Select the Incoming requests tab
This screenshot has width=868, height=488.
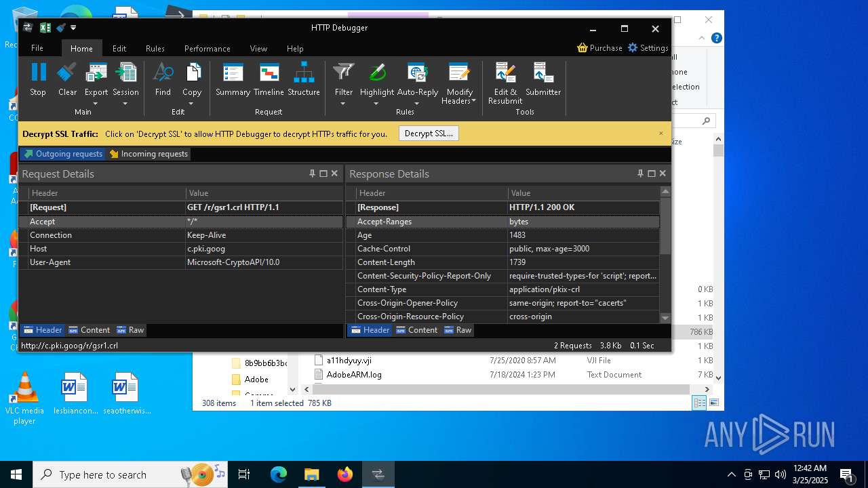(149, 154)
